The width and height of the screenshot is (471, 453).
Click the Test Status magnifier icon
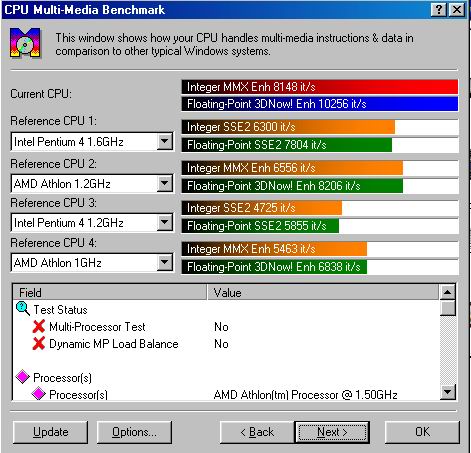pyautogui.click(x=22, y=309)
